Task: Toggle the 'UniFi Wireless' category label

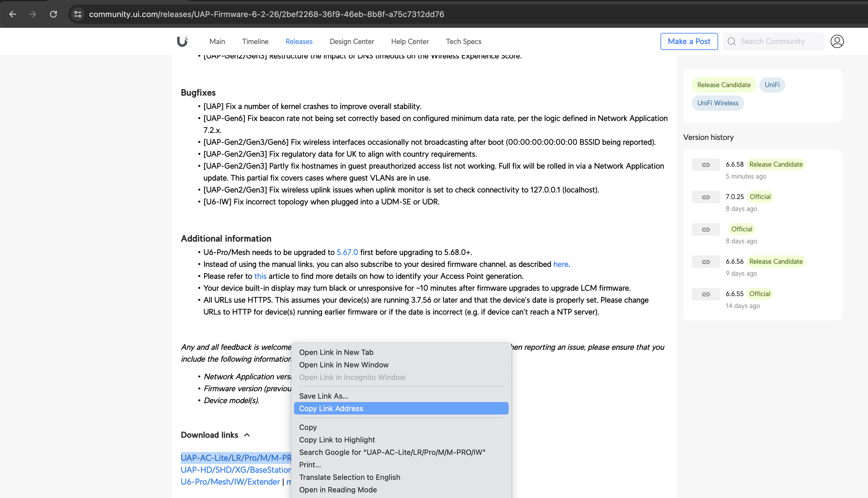Action: point(717,102)
